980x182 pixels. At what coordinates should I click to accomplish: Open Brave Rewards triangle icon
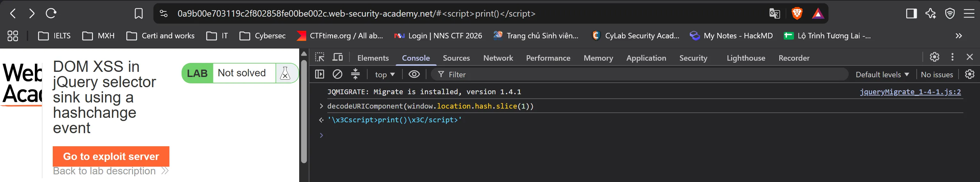pyautogui.click(x=818, y=14)
